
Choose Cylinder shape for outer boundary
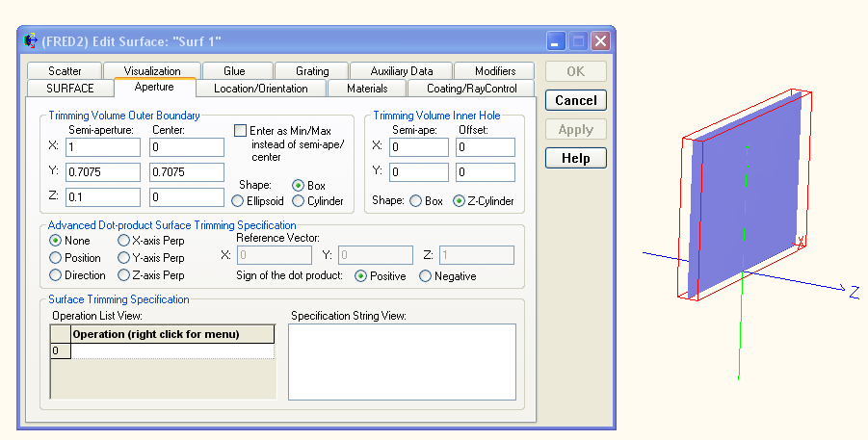point(299,201)
